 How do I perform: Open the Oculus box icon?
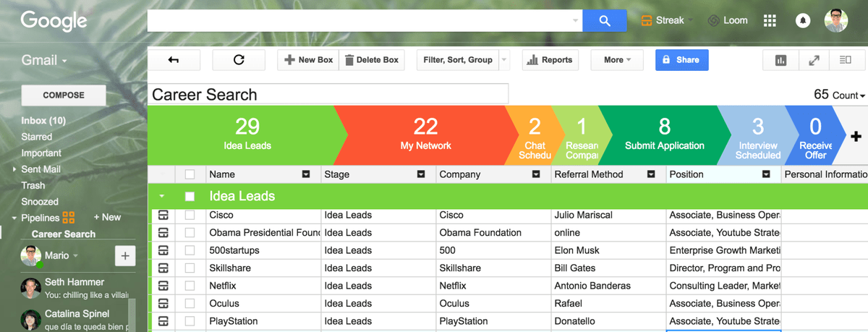(x=163, y=303)
